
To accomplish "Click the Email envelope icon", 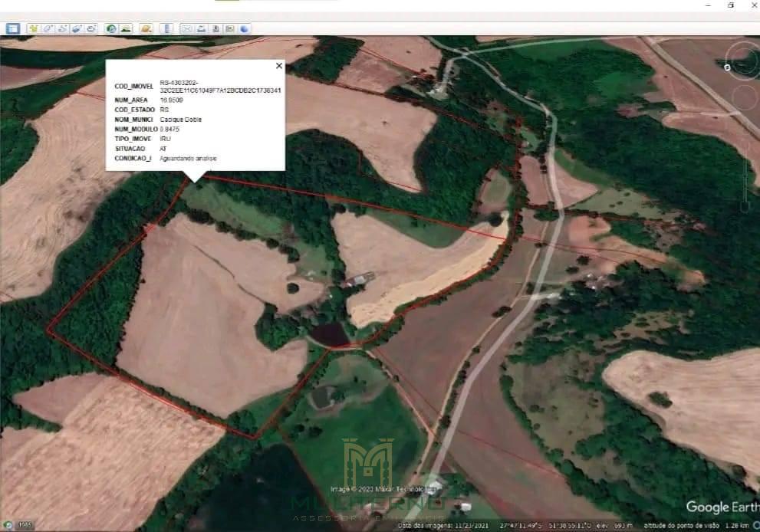I will click(186, 28).
